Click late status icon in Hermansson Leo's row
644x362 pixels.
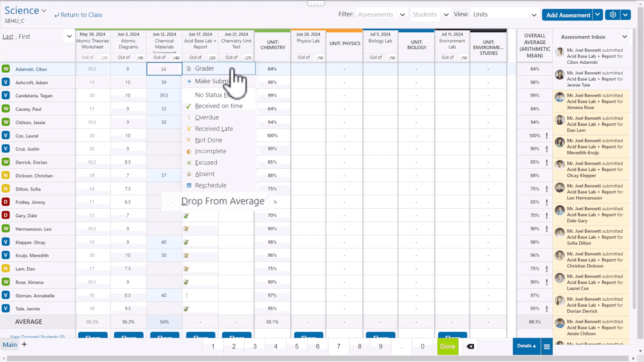[x=186, y=229]
